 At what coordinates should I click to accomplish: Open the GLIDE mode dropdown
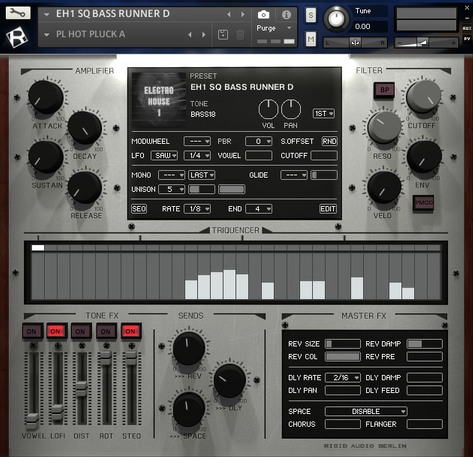(x=294, y=175)
